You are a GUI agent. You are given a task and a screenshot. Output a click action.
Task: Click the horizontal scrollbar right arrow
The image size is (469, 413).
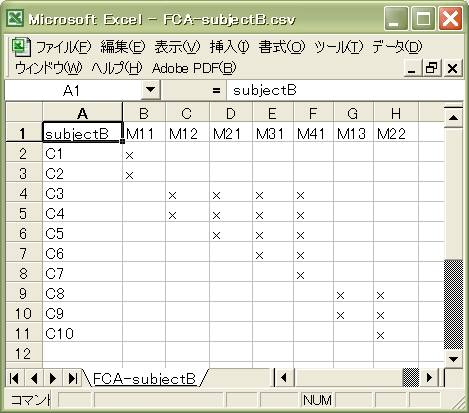point(430,378)
